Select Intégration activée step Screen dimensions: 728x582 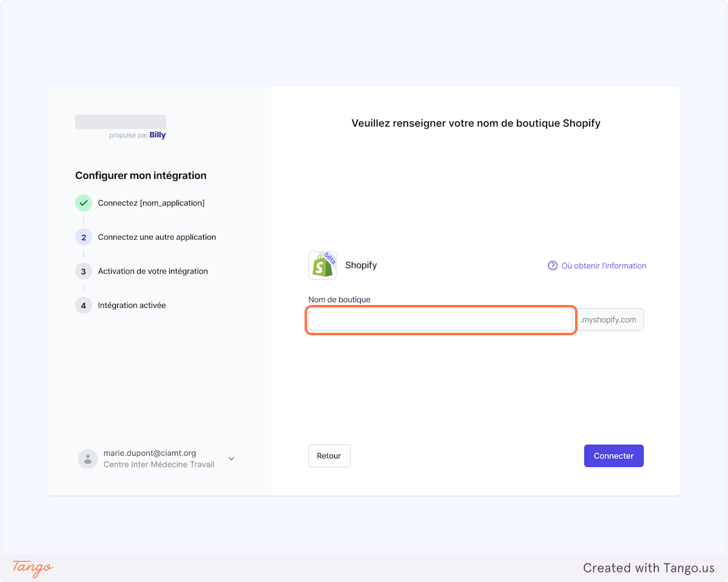[132, 305]
